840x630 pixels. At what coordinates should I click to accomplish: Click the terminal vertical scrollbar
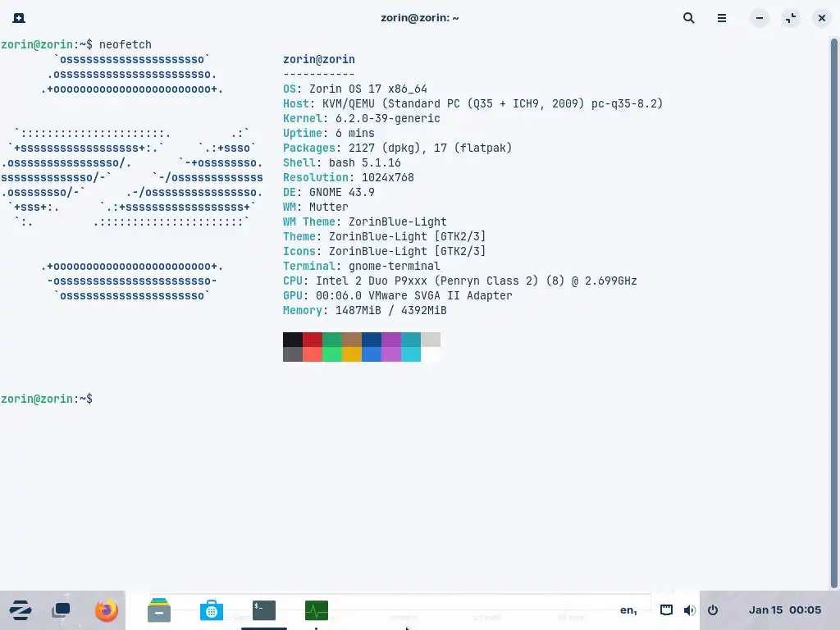coord(834,313)
